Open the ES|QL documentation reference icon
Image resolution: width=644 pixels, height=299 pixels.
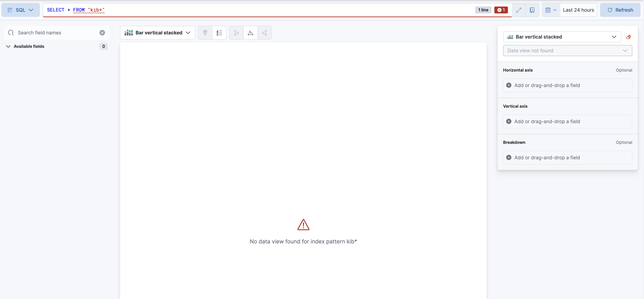coord(532,10)
